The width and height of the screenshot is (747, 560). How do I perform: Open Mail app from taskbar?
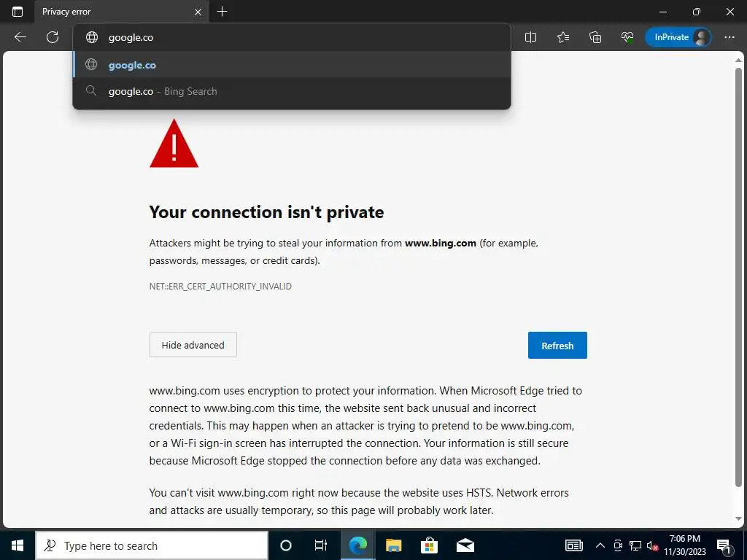(x=465, y=545)
